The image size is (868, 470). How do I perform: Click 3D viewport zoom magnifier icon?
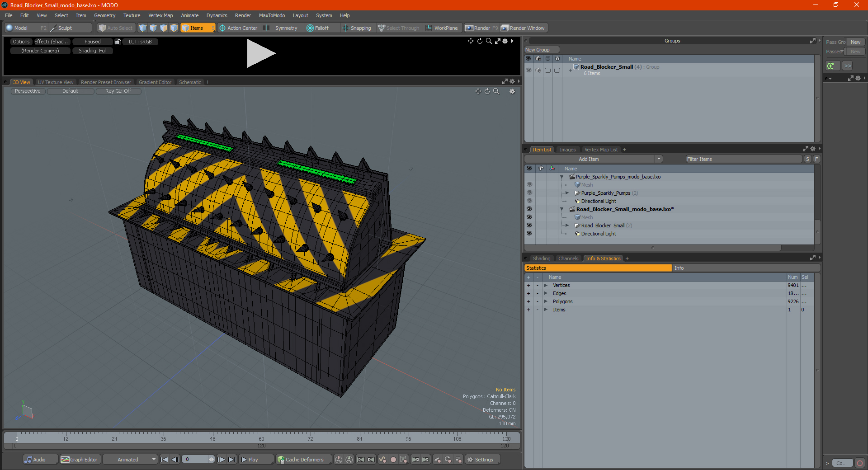click(496, 91)
